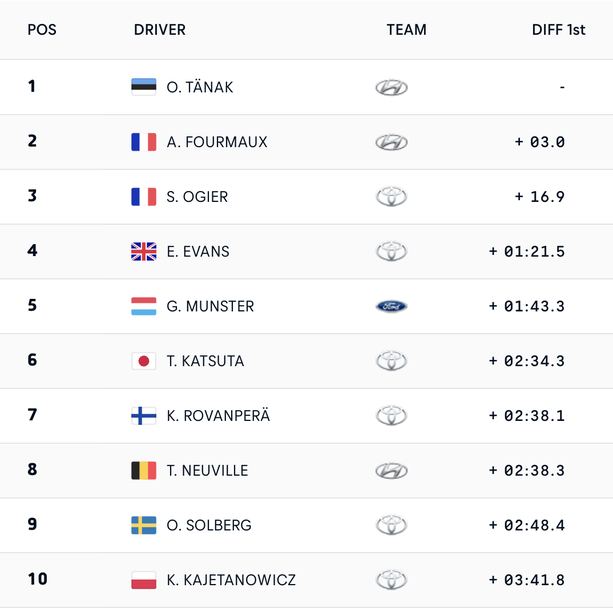Click the DRIVER column header
613x608 pixels.
point(160,30)
